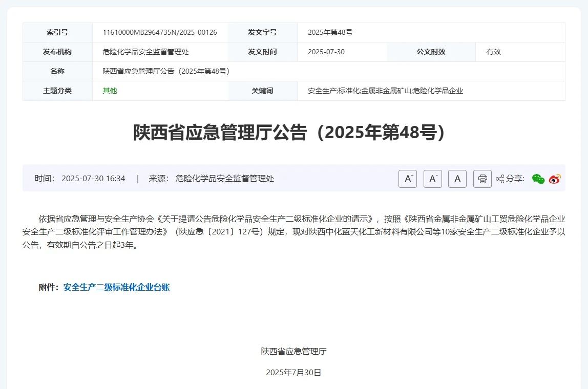
Task: Click the signature 陕西省应急管理厅 at bottom
Action: pyautogui.click(x=293, y=352)
